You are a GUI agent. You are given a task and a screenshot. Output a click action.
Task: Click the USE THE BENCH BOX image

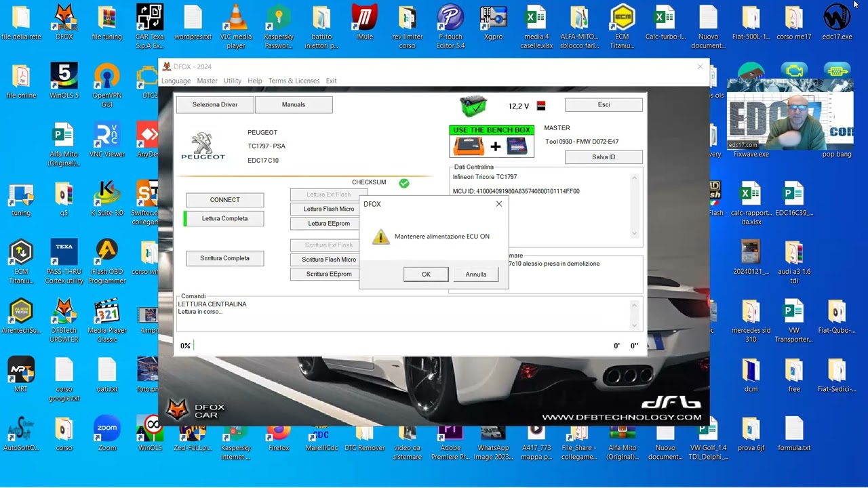point(492,141)
